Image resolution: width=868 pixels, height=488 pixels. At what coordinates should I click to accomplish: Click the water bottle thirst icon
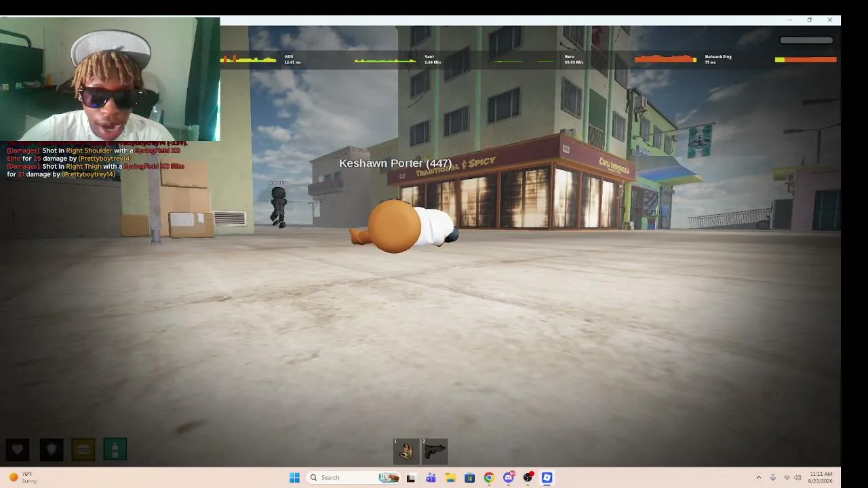click(x=115, y=449)
